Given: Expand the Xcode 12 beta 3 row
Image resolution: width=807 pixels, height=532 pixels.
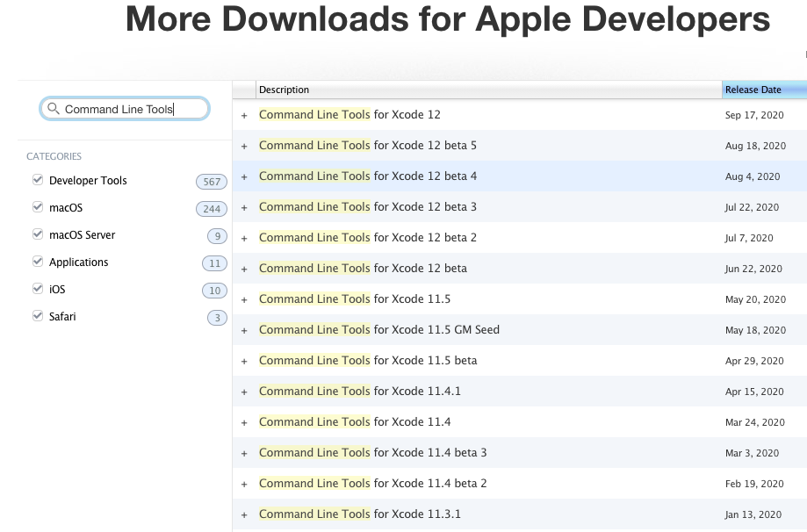Looking at the screenshot, I should pyautogui.click(x=244, y=208).
